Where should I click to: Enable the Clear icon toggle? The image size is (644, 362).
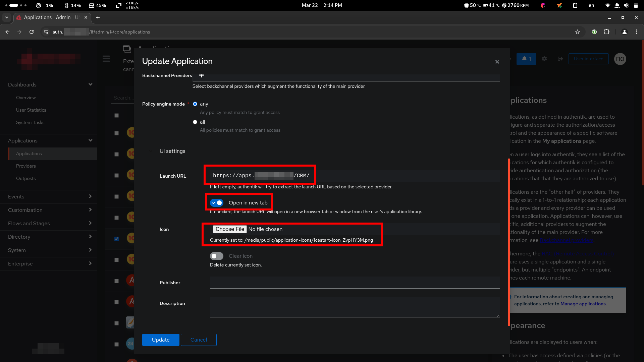pos(217,256)
